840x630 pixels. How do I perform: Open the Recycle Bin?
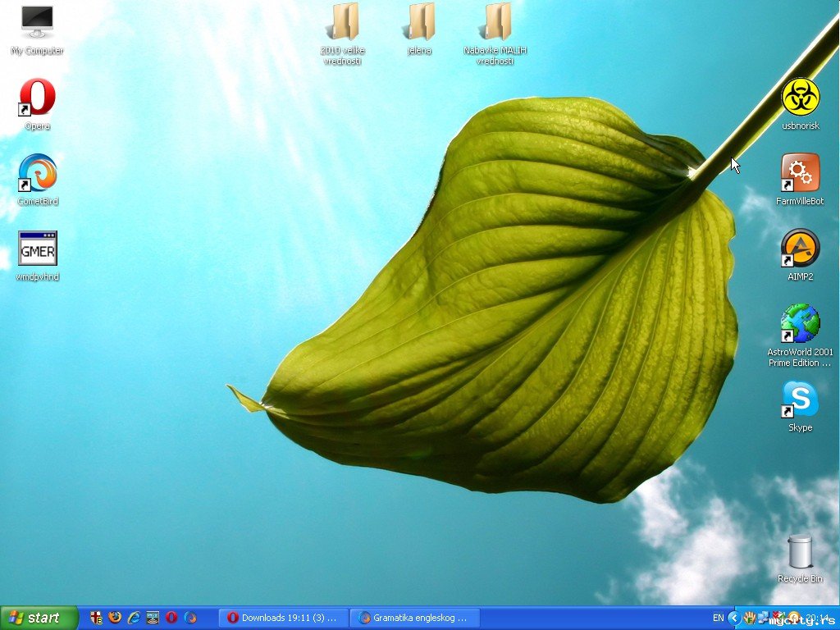[800, 551]
